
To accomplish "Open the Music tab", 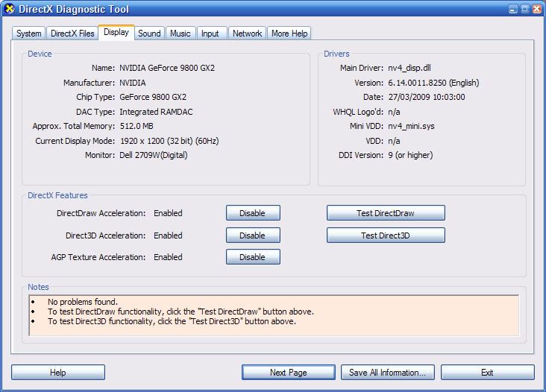I will click(x=181, y=34).
